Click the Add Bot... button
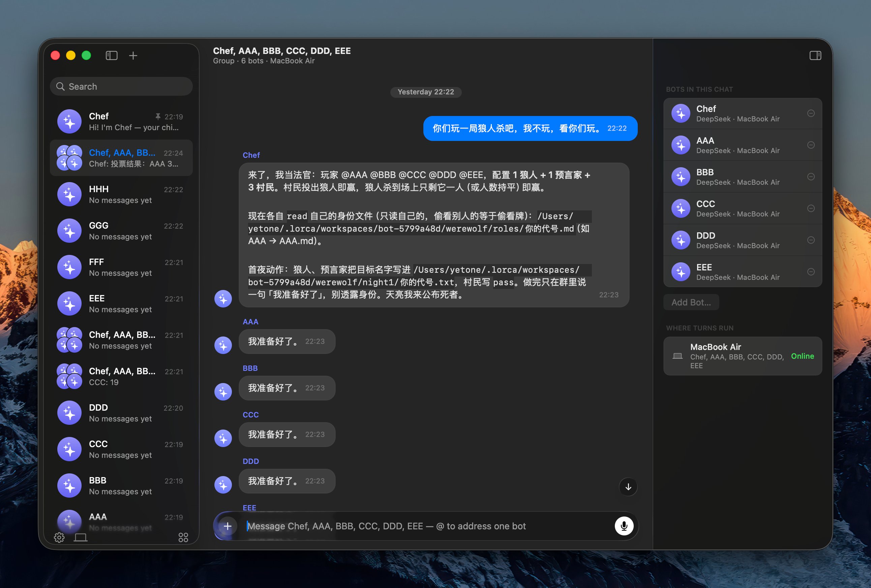The width and height of the screenshot is (871, 588). tap(691, 302)
